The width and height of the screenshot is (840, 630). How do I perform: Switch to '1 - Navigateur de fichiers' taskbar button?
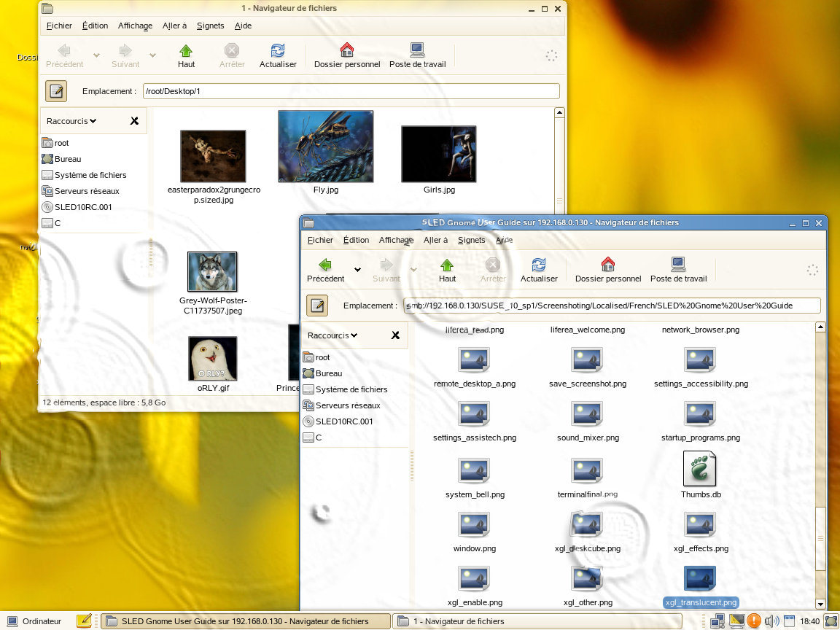pyautogui.click(x=537, y=621)
